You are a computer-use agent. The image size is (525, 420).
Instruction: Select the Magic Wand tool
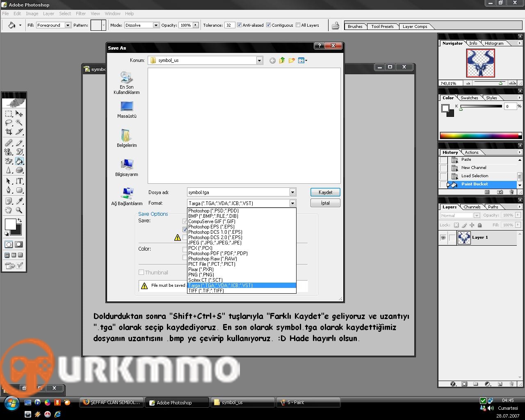click(x=19, y=123)
